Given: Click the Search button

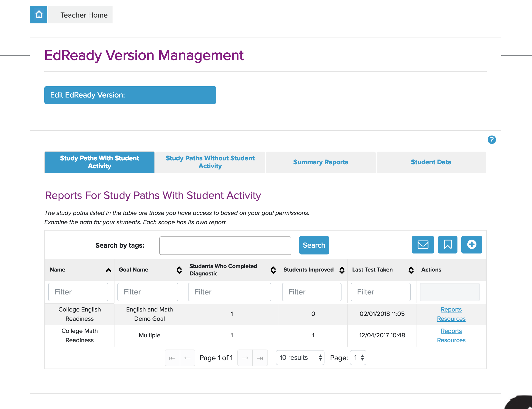Looking at the screenshot, I should (x=314, y=245).
